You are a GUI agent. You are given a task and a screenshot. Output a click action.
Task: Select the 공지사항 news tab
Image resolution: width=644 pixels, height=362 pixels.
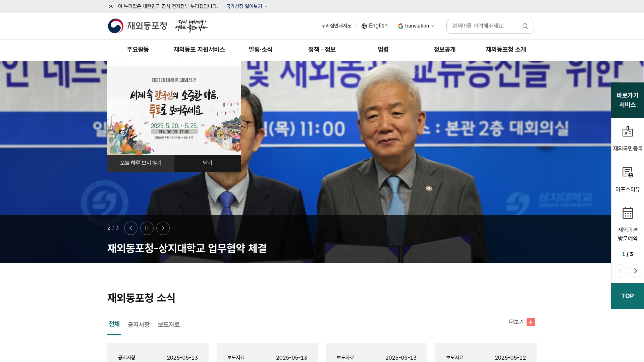139,324
